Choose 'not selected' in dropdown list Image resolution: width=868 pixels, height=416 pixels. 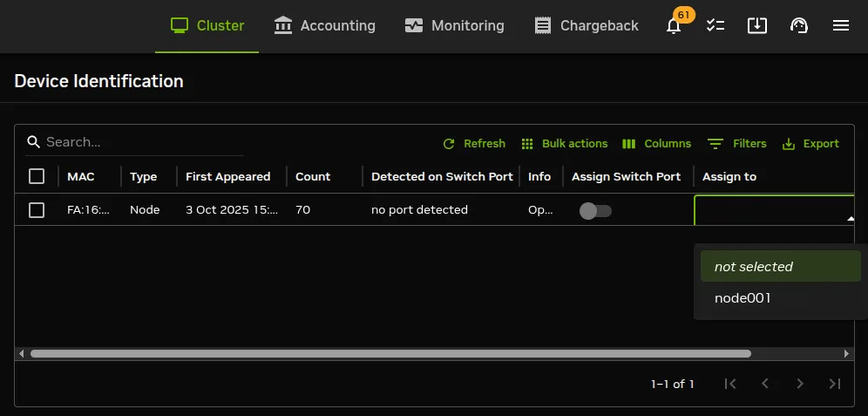coord(781,267)
